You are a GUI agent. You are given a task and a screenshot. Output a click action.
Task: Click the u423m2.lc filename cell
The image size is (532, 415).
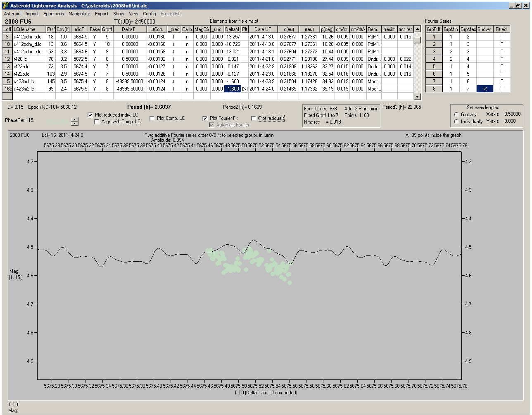point(29,89)
